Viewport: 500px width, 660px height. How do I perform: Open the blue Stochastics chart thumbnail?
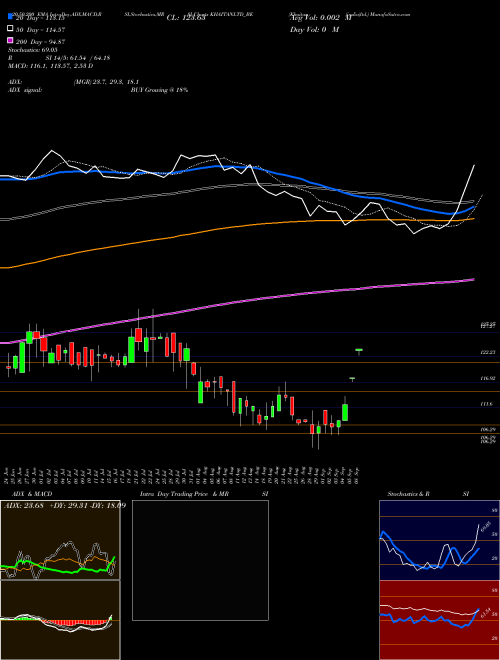pyautogui.click(x=439, y=540)
